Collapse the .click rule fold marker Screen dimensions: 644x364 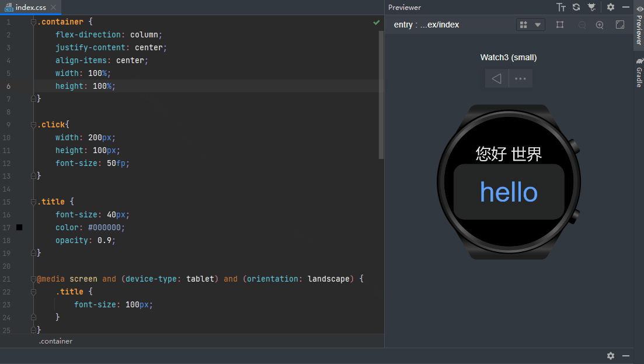33,124
